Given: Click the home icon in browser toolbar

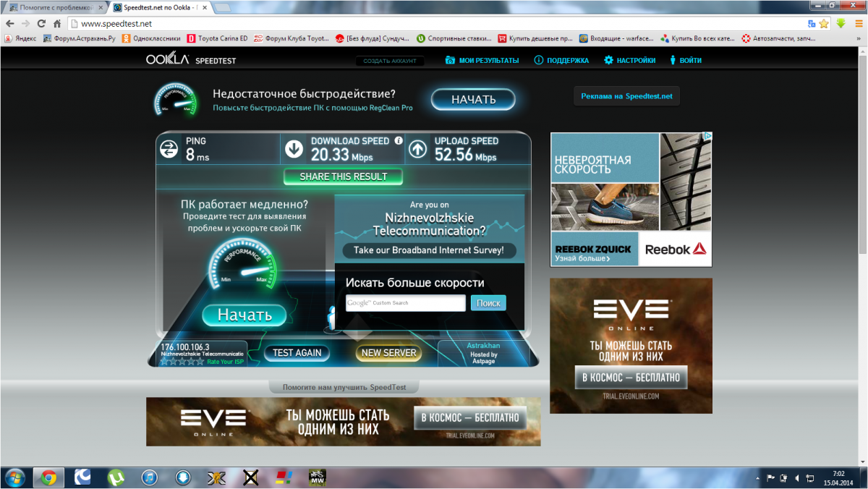Looking at the screenshot, I should (x=57, y=23).
